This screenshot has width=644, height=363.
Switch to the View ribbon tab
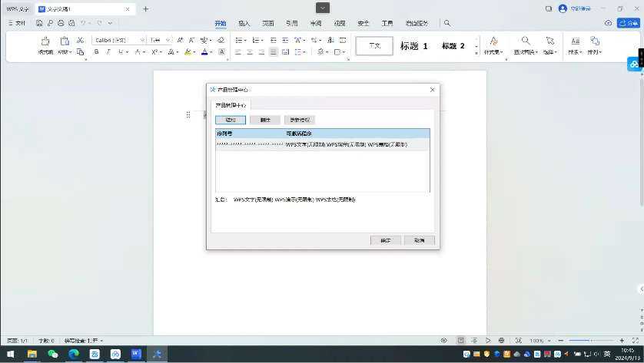click(339, 23)
